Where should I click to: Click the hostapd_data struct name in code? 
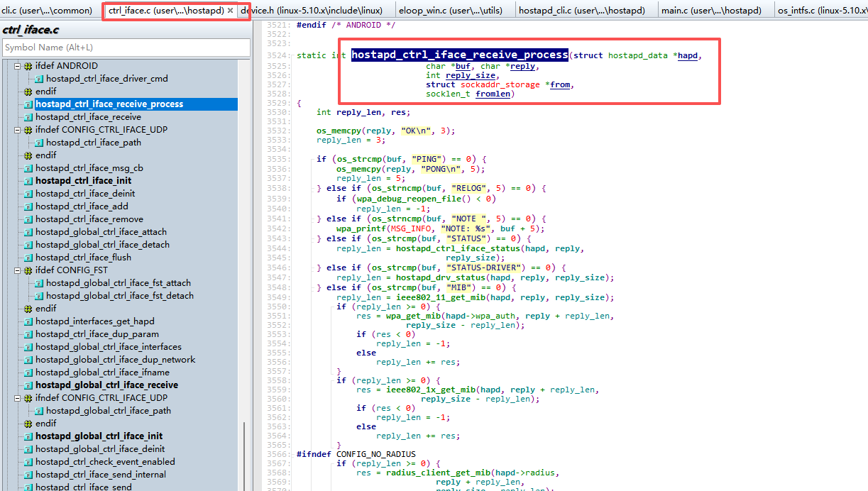click(637, 55)
